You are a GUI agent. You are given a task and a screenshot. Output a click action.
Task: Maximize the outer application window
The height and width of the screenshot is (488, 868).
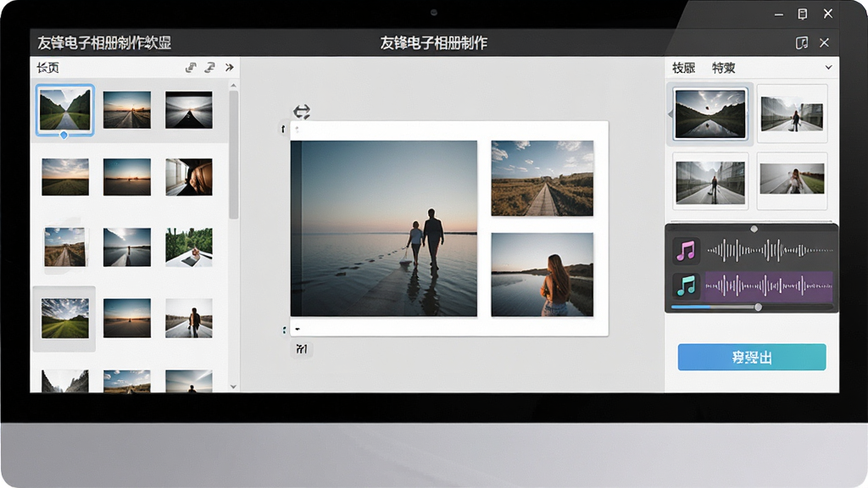tap(802, 14)
